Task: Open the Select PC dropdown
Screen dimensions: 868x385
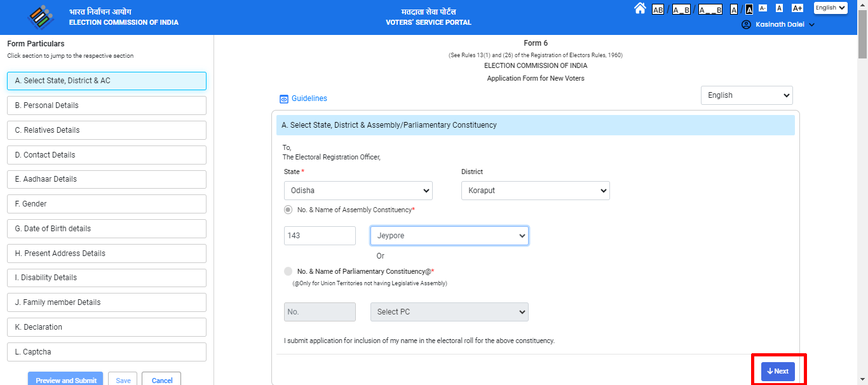Action: (x=449, y=312)
